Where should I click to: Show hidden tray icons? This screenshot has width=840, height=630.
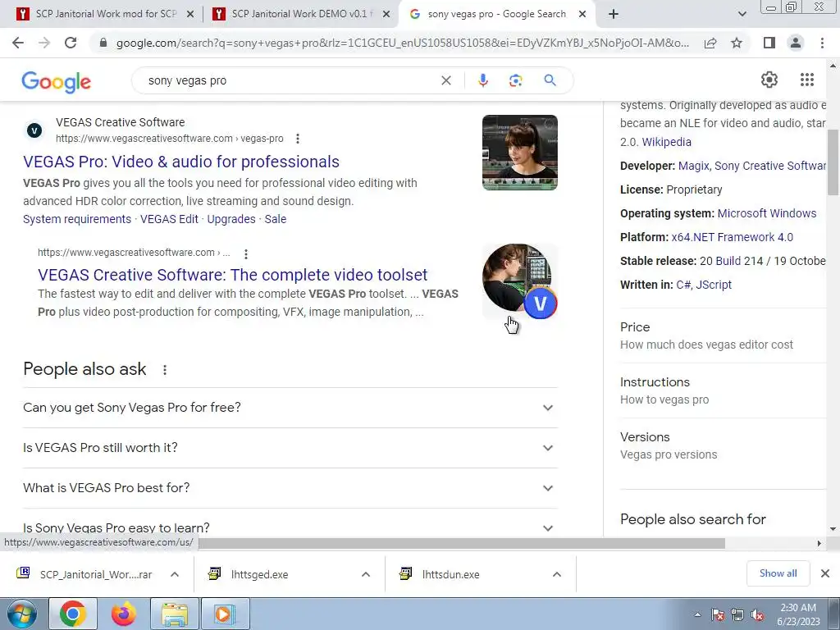point(697,614)
